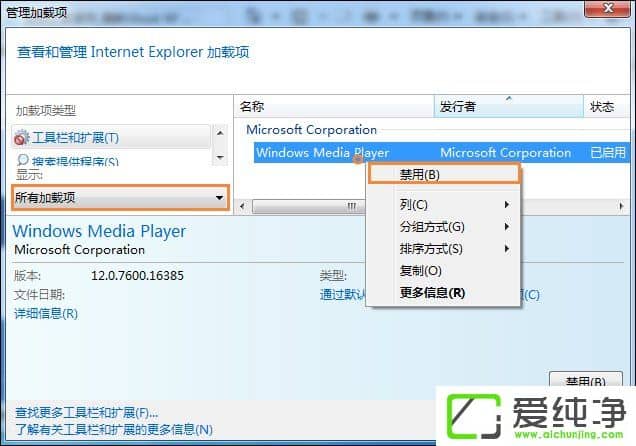Open 更多信息(R) from the context menu

click(x=432, y=293)
